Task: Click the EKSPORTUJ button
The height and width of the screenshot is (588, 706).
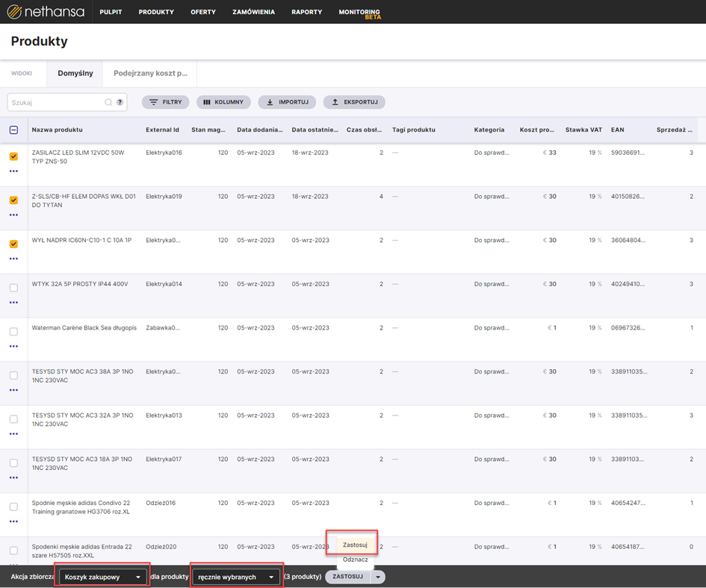Action: 354,102
